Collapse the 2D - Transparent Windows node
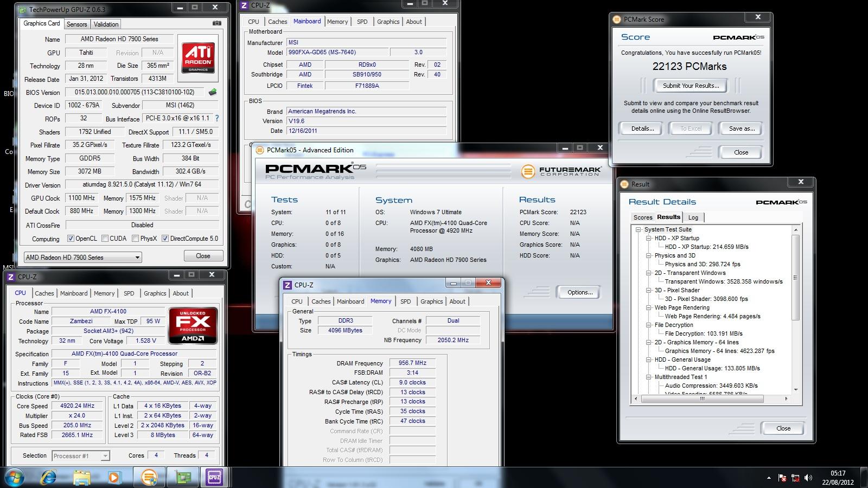This screenshot has height=488, width=868. coord(648,273)
